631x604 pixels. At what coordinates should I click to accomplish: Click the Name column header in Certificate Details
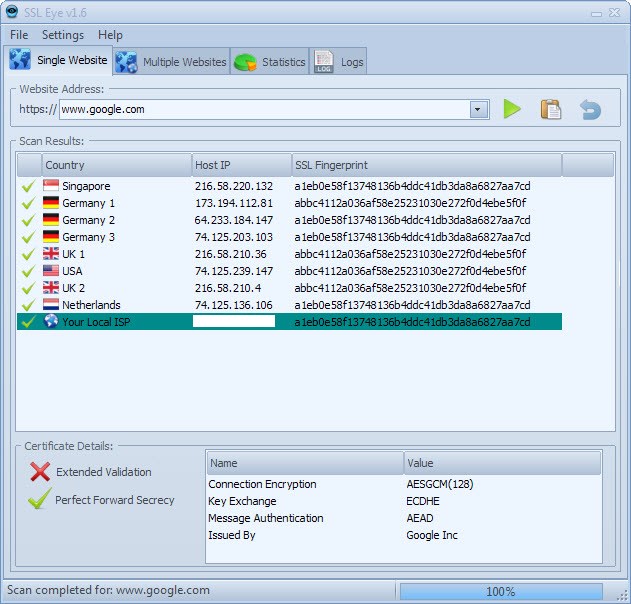tap(305, 463)
